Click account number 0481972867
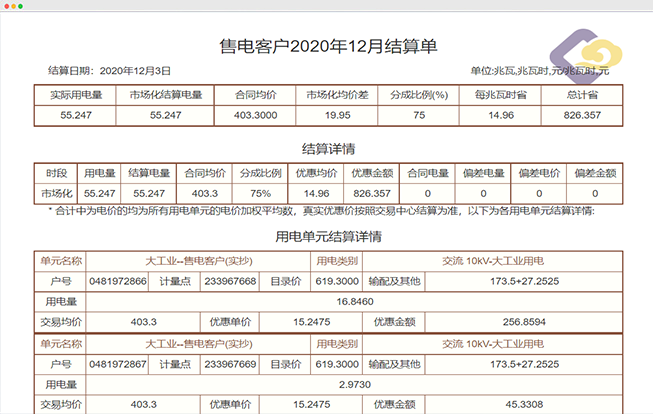The width and height of the screenshot is (653, 414). 116,364
